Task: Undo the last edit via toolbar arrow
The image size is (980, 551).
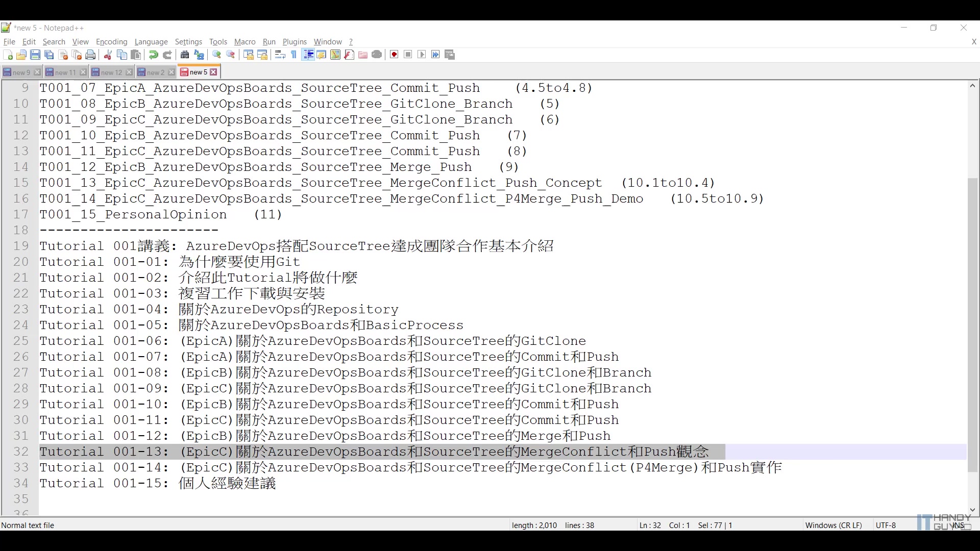Action: coord(153,55)
